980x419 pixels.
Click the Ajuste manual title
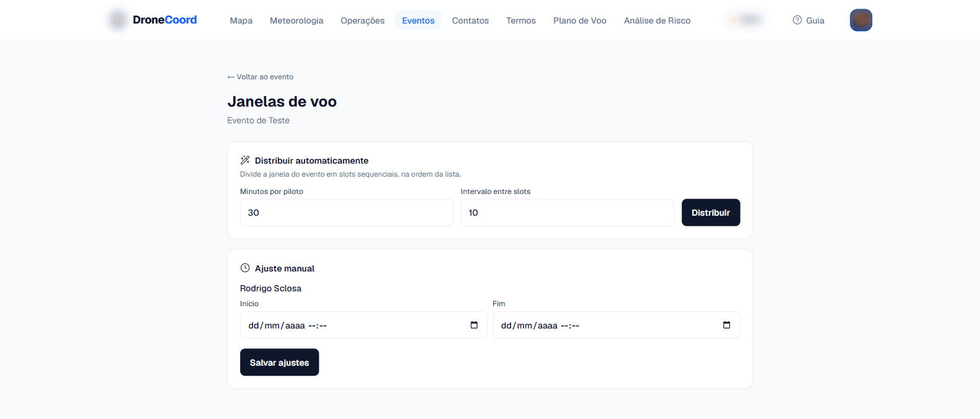coord(285,268)
